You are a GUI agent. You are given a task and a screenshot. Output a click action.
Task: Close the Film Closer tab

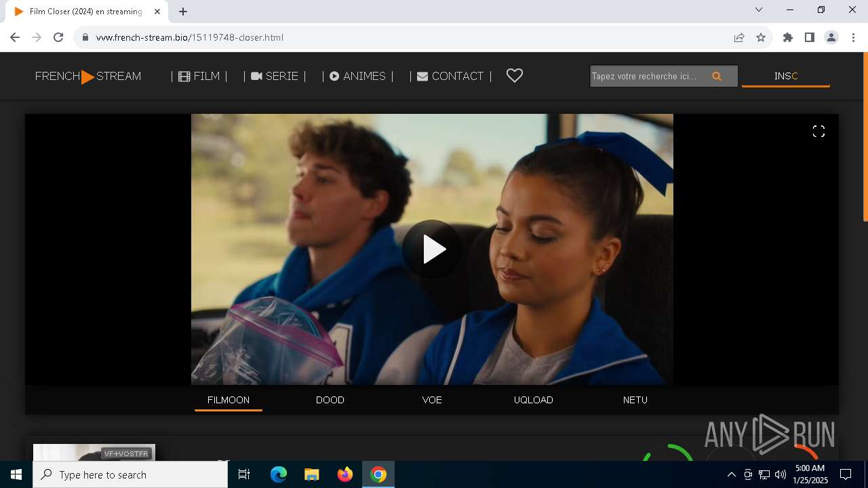157,12
